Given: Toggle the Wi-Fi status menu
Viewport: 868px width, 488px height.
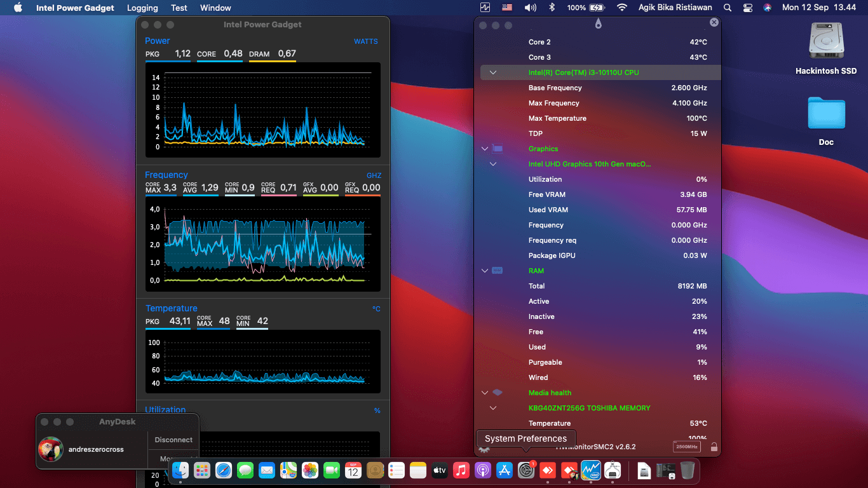Looking at the screenshot, I should (x=621, y=8).
